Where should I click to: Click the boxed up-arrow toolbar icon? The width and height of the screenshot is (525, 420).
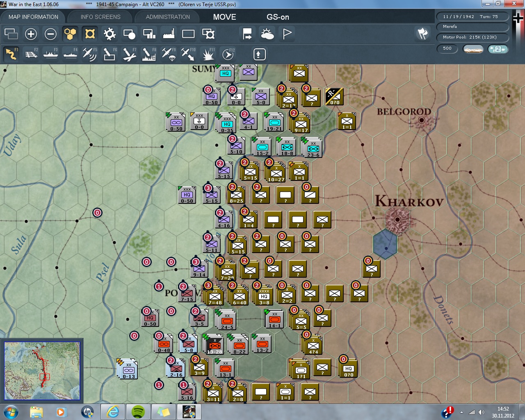point(259,54)
